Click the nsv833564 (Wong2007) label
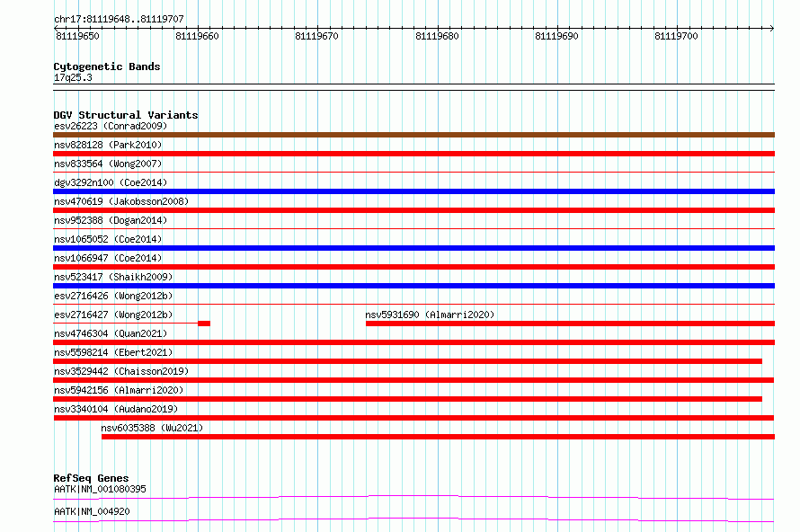The height and width of the screenshot is (532, 800). (108, 164)
